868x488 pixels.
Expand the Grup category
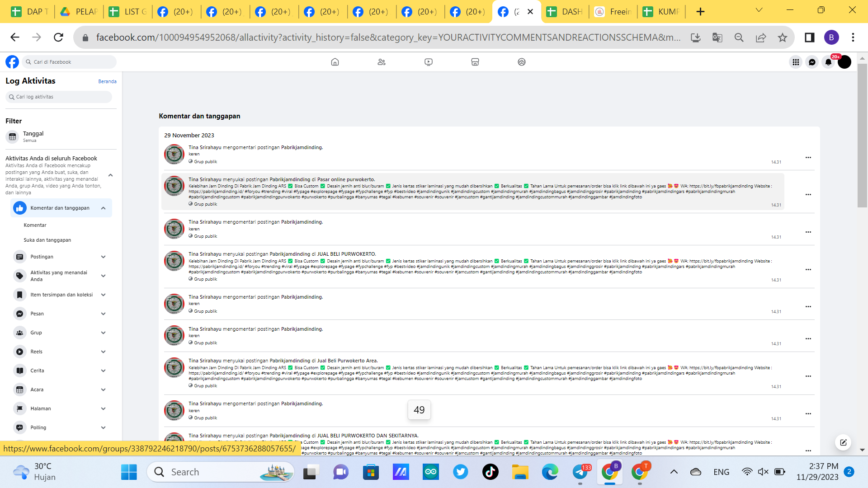(103, 333)
